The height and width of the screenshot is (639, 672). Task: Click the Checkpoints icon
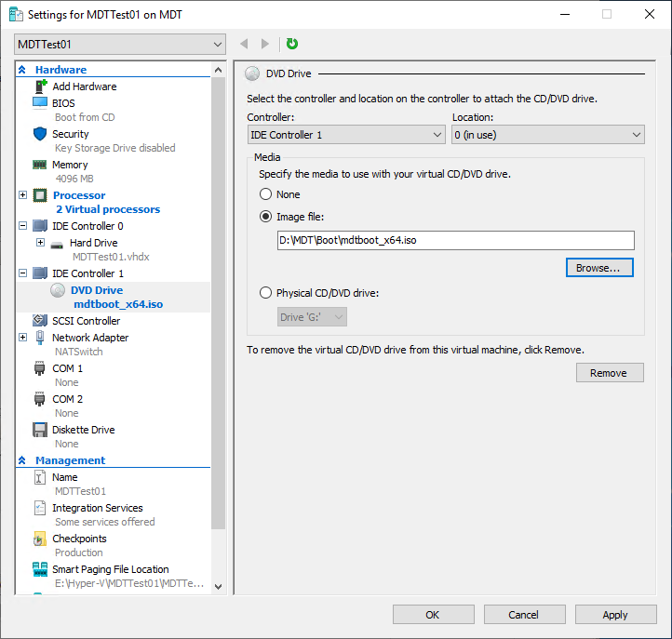click(40, 539)
